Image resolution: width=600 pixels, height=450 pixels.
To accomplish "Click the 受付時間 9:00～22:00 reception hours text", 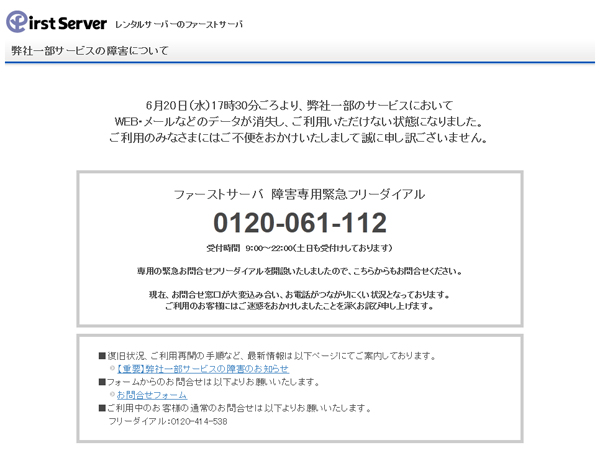I will click(299, 248).
